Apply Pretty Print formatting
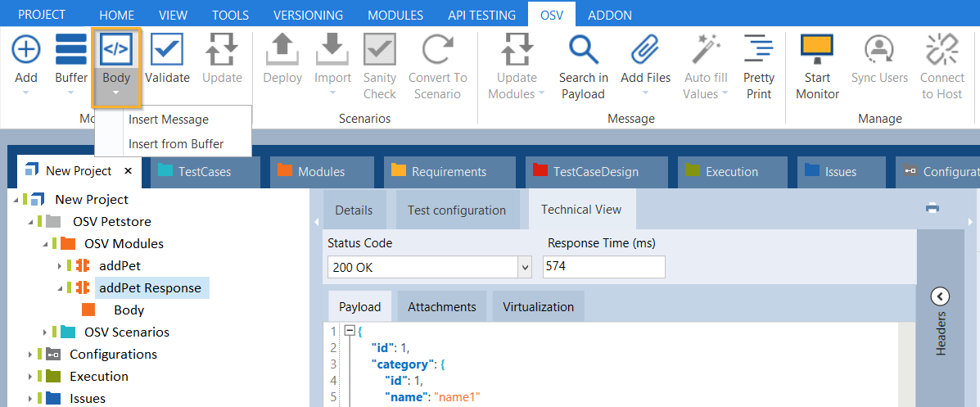Screen dimensions: 980x407 point(758,50)
